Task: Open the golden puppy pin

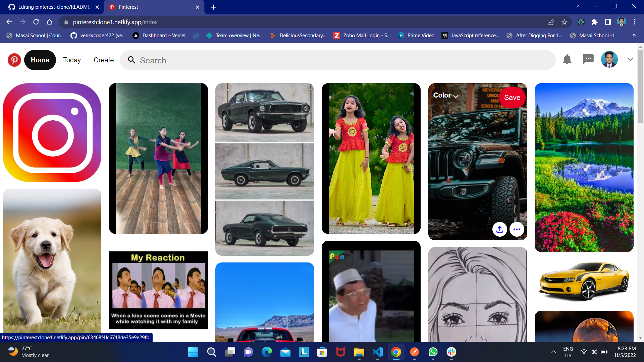Action: click(52, 261)
